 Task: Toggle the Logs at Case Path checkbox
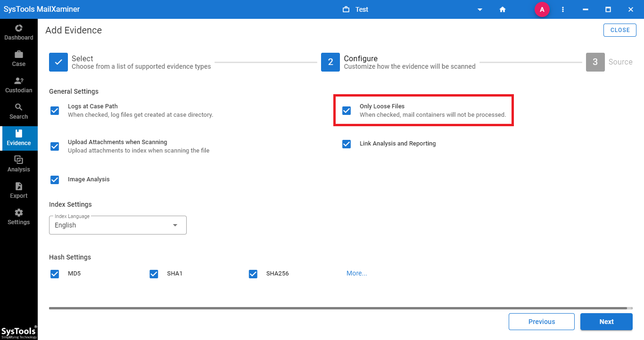(55, 111)
